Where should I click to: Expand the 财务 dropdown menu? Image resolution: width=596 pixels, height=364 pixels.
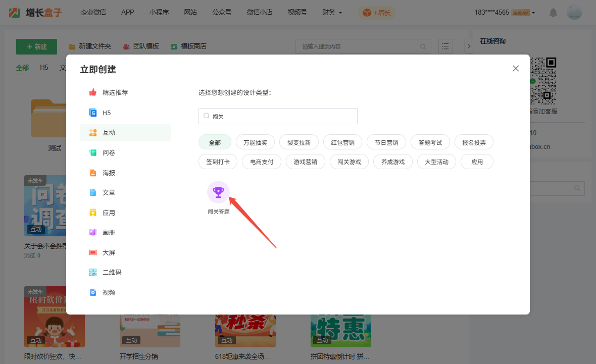[332, 13]
